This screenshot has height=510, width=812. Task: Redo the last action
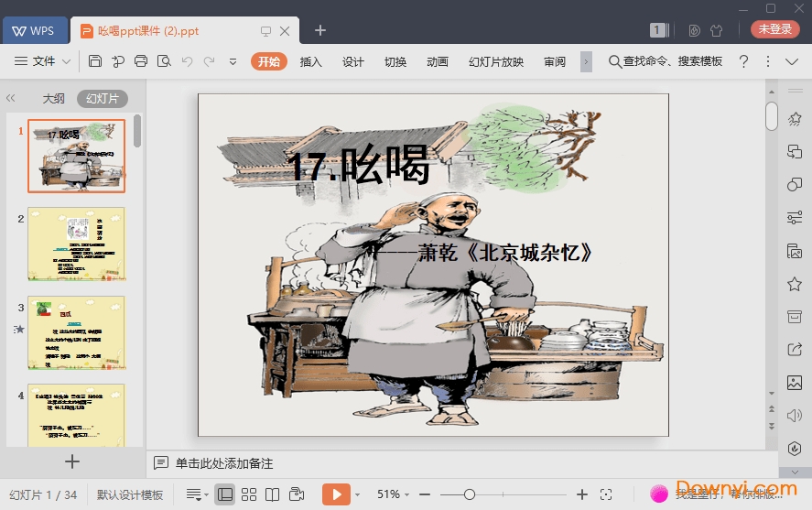tap(210, 61)
